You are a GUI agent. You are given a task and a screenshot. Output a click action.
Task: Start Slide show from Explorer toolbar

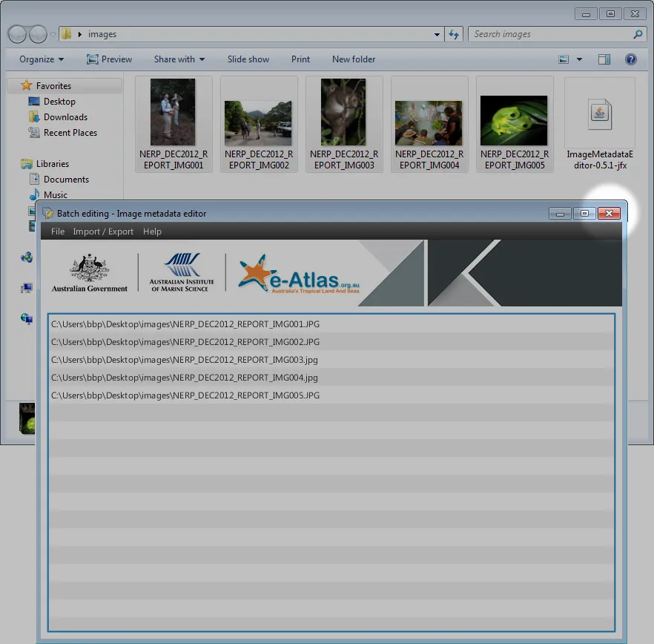(x=248, y=59)
